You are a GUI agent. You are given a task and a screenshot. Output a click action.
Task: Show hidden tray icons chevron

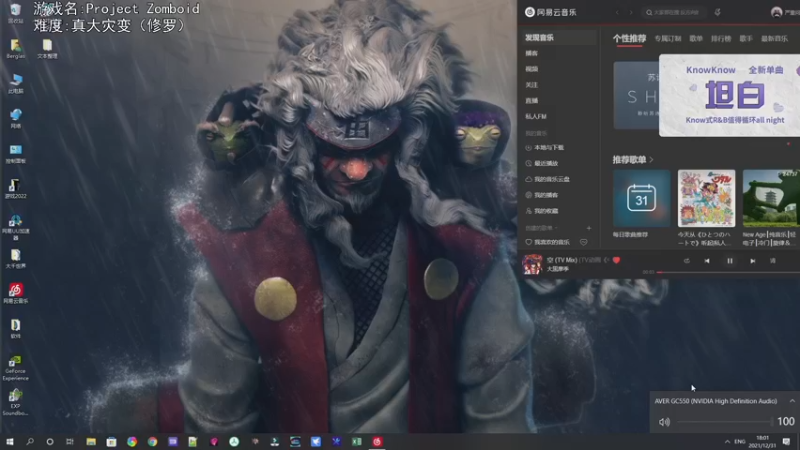[727, 442]
